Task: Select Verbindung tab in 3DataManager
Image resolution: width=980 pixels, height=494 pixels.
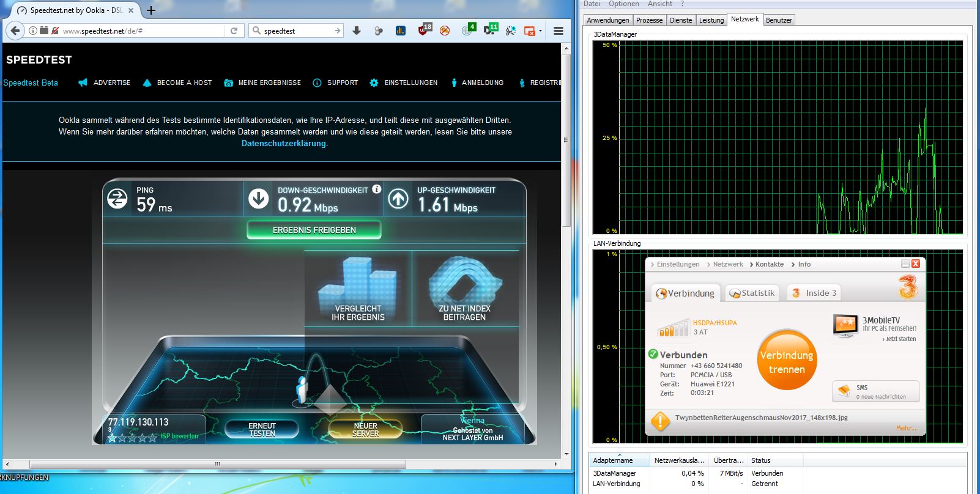Action: [x=685, y=293]
